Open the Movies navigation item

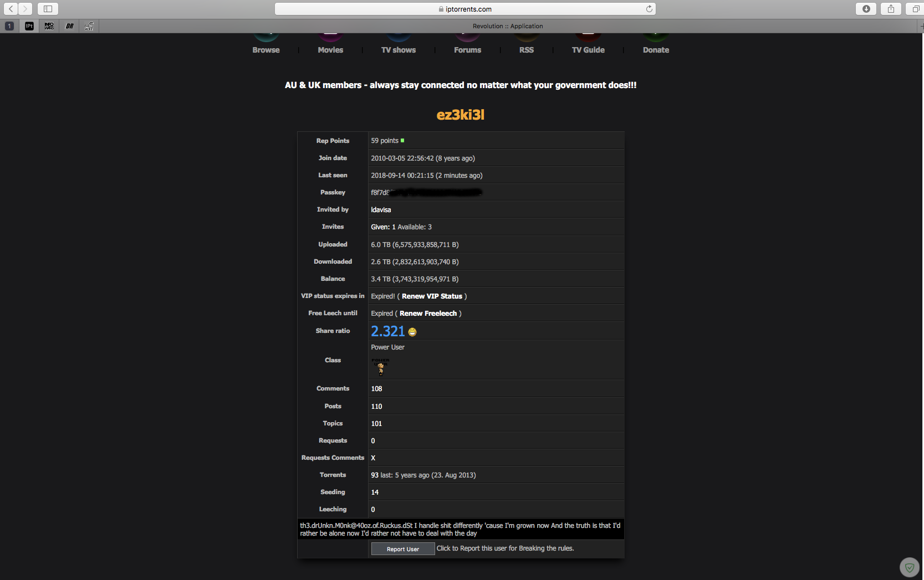coord(330,50)
